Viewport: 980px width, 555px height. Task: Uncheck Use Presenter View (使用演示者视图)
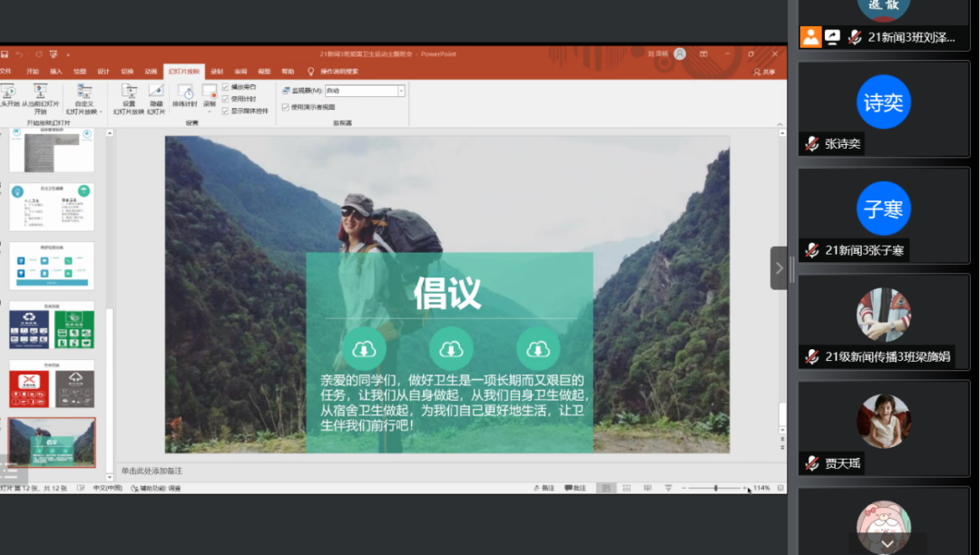point(286,105)
